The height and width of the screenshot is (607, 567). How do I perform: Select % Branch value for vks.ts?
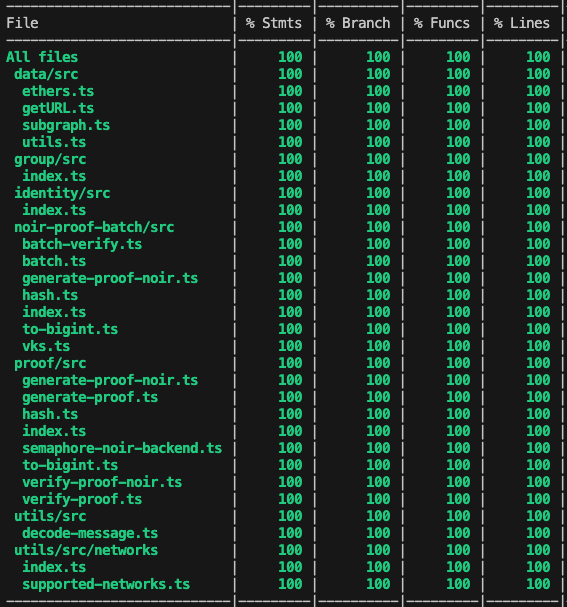(378, 346)
